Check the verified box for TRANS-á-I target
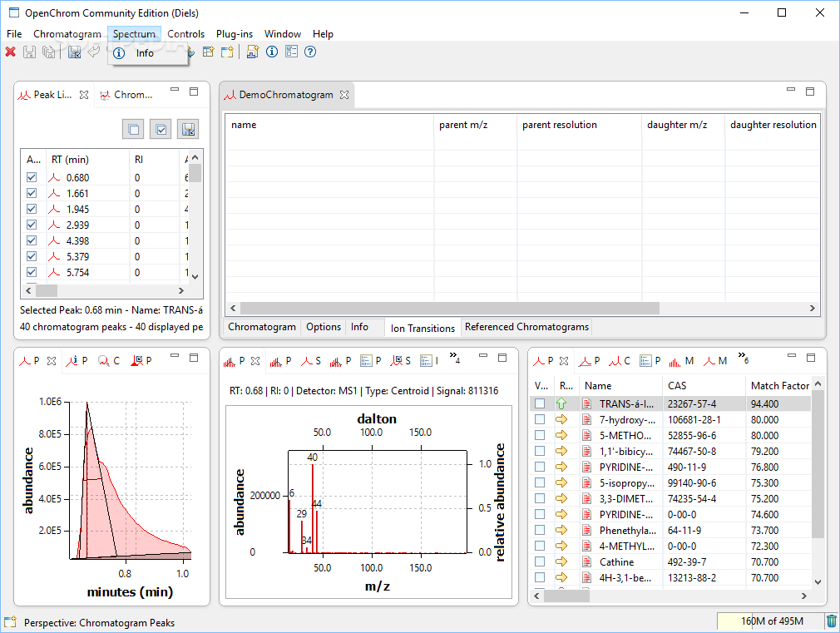Viewport: 840px width, 633px height. pos(540,403)
